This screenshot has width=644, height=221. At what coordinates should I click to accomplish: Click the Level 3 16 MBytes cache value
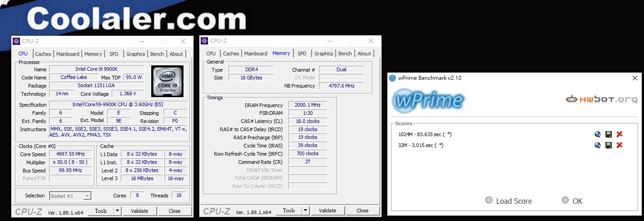(142, 178)
